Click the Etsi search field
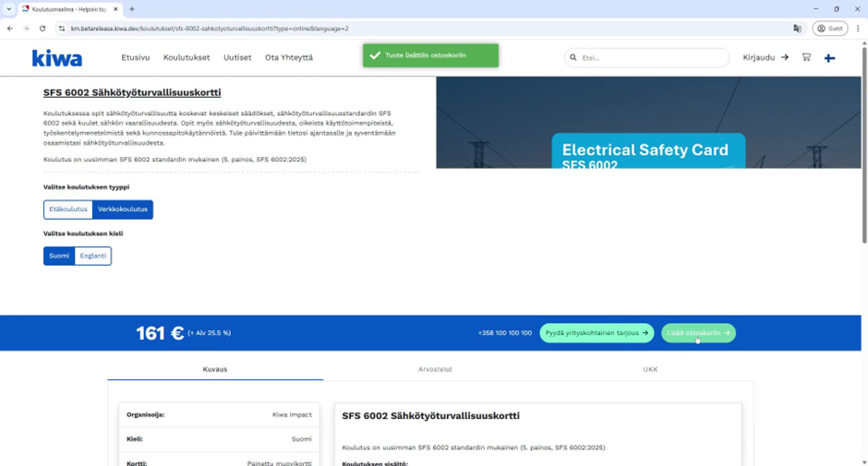The width and height of the screenshot is (868, 466). (x=646, y=57)
